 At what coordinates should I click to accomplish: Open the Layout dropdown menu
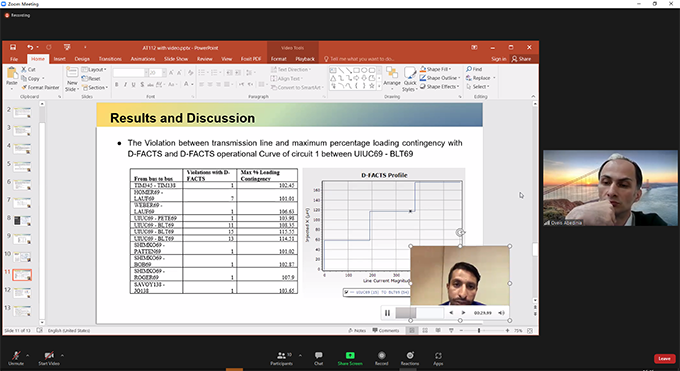coord(94,69)
